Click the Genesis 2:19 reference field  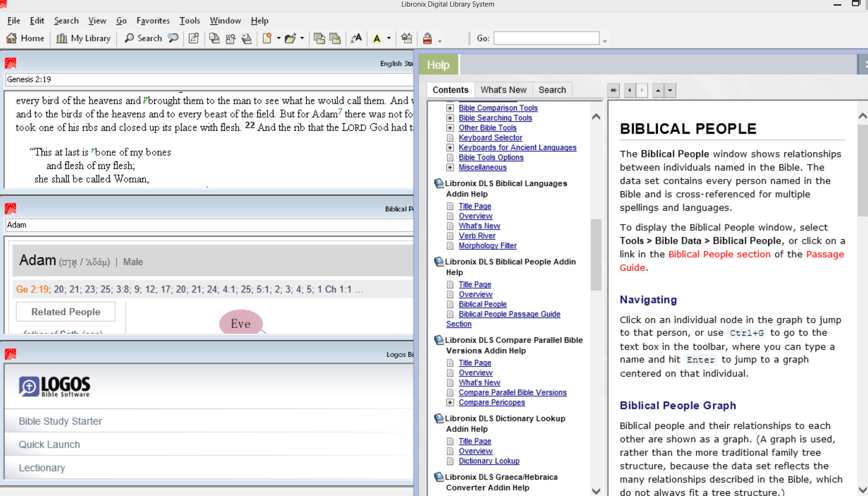[x=207, y=80]
